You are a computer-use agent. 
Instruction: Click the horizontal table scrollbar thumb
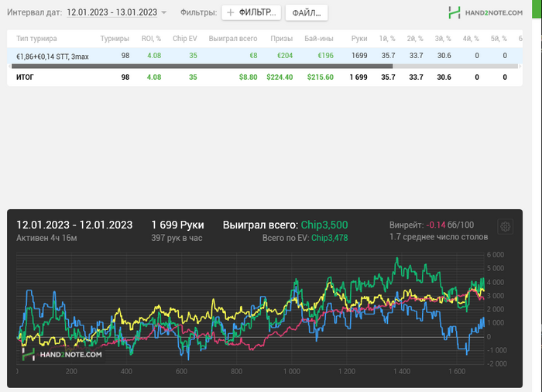[x=202, y=66]
